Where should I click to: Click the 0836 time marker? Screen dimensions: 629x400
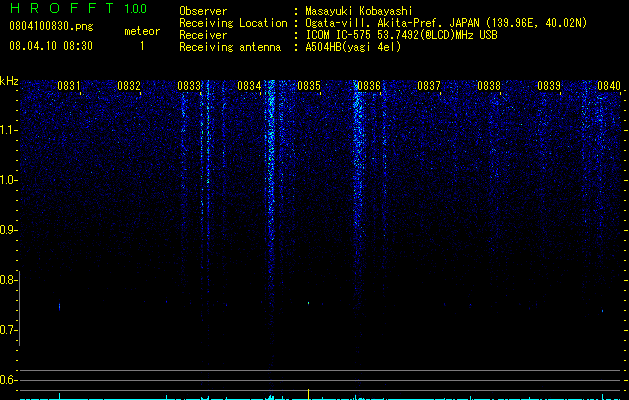click(369, 85)
